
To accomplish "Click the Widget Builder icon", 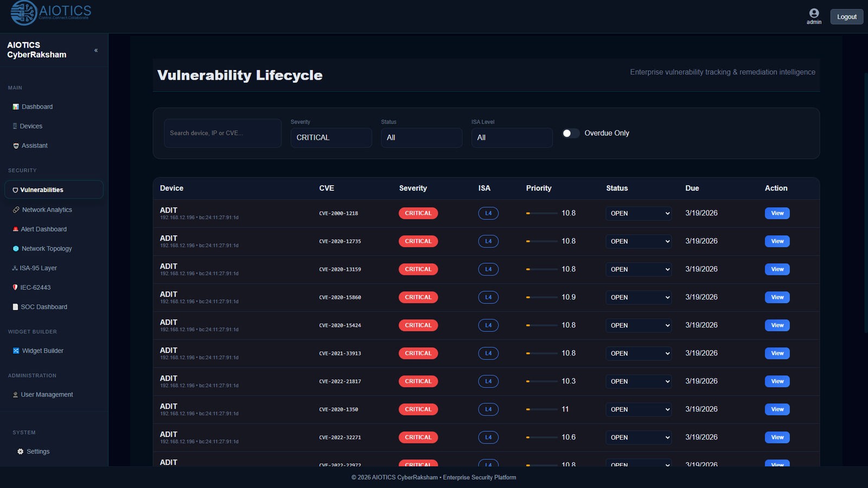I will click(x=16, y=351).
